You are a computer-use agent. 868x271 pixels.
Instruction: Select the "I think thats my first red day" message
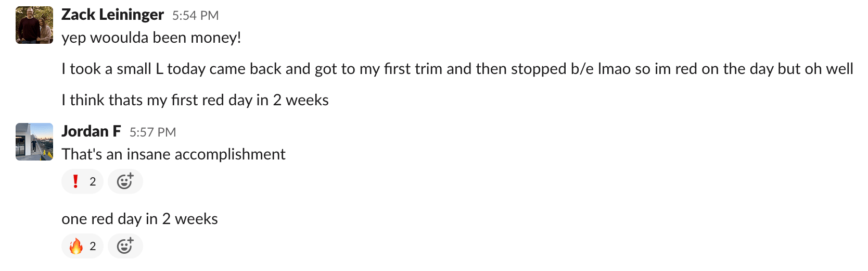tap(195, 100)
